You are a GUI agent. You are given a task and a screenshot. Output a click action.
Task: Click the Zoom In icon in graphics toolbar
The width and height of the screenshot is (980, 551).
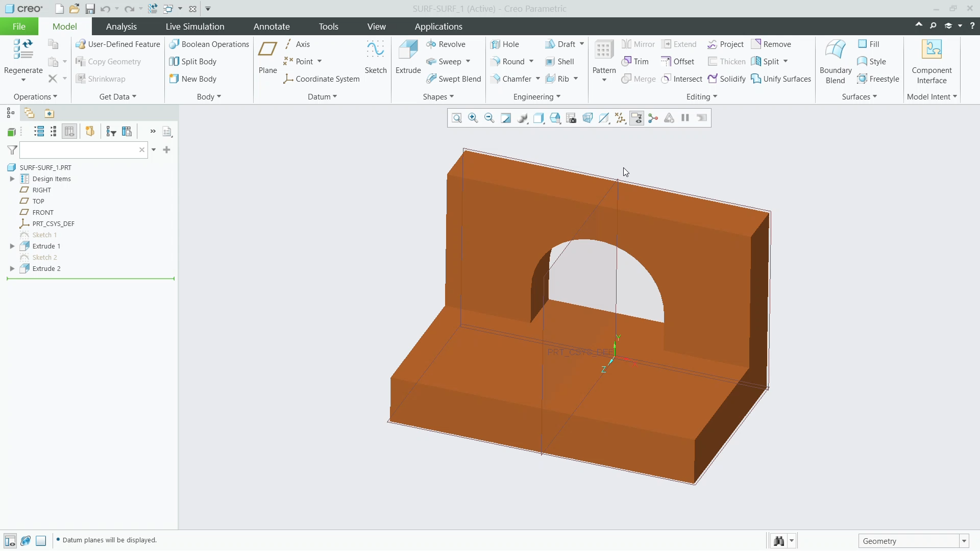tap(473, 118)
